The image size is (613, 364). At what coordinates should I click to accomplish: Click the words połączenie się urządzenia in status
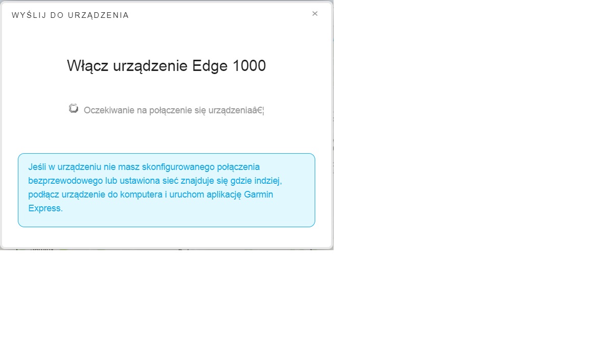point(200,110)
